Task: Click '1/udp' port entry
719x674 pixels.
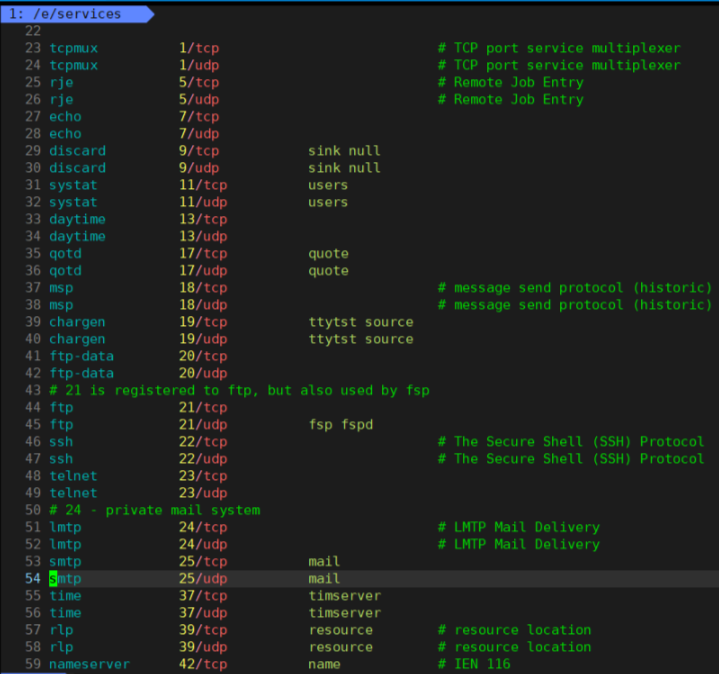Action: pyautogui.click(x=199, y=65)
